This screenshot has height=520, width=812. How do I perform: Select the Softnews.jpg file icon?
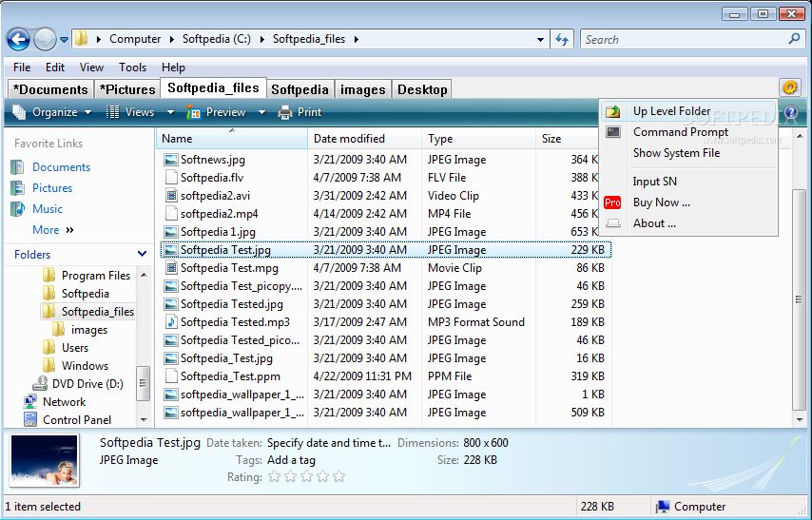(x=171, y=160)
